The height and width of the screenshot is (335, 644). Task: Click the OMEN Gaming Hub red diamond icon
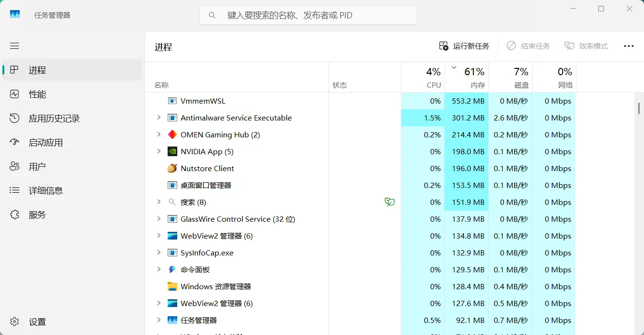pos(172,134)
